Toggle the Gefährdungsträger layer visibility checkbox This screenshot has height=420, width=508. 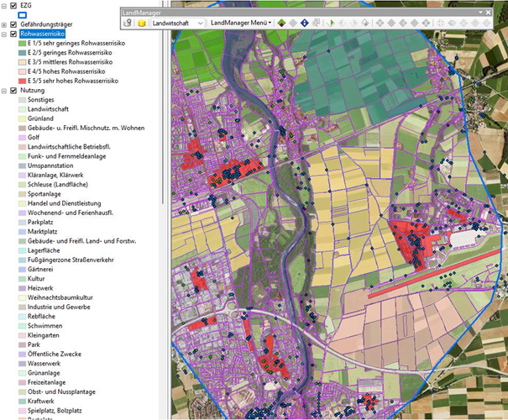click(x=13, y=25)
